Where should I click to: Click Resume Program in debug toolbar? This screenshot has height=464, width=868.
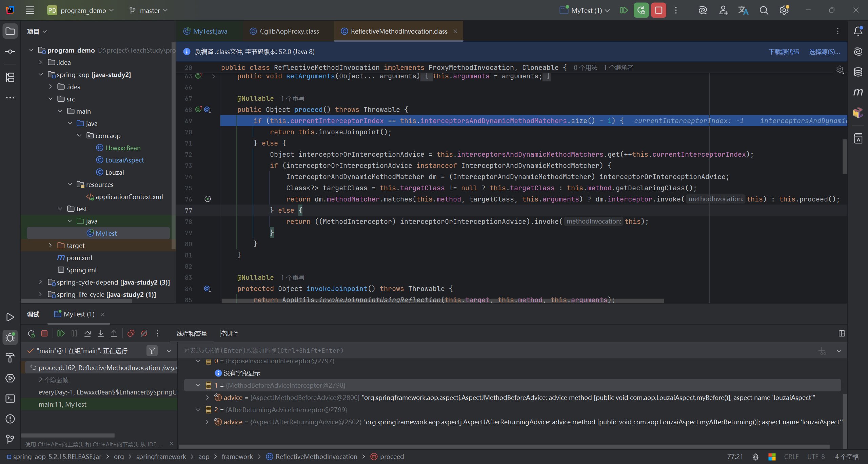[x=61, y=334]
